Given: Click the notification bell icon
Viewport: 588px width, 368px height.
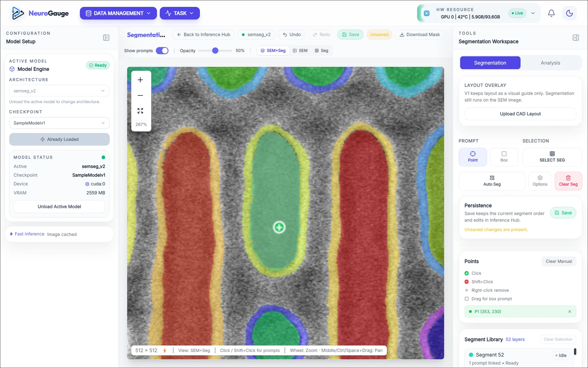Looking at the screenshot, I should pos(551,13).
